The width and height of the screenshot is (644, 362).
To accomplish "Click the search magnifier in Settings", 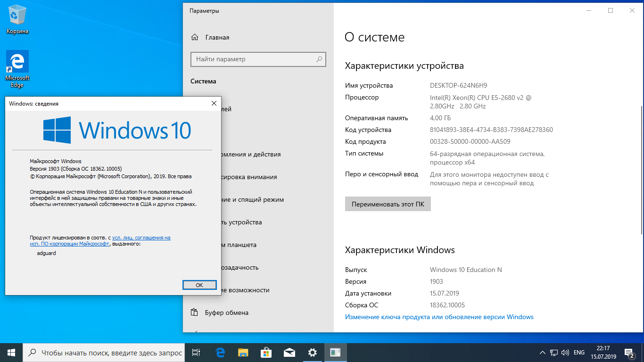I will (319, 59).
